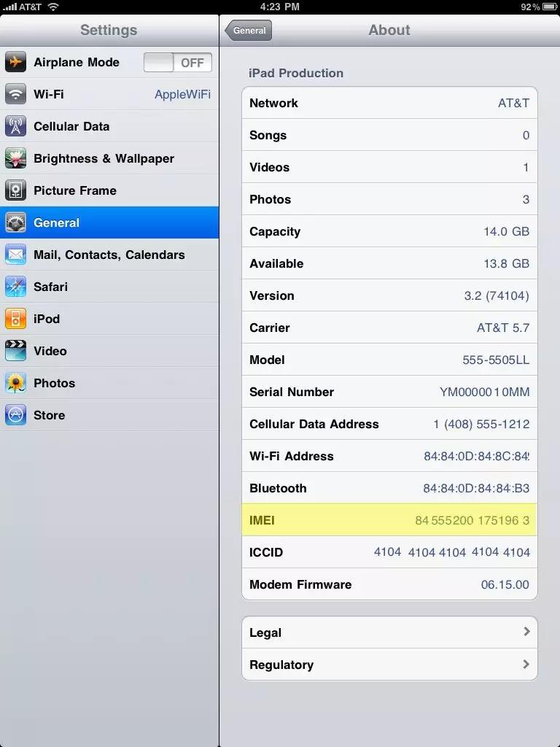Tap the Carrier value AT&T 5.7

point(503,328)
